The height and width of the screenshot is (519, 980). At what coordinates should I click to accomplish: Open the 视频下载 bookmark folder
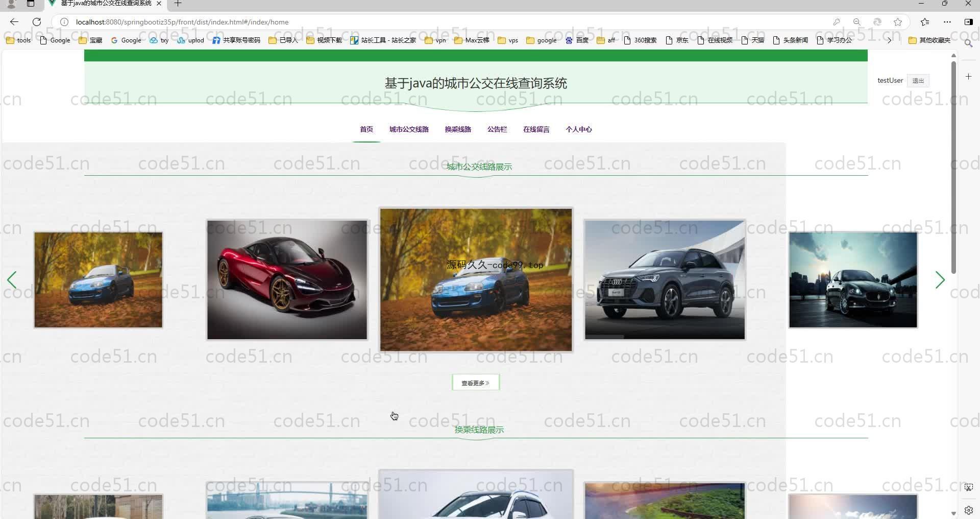coord(324,40)
